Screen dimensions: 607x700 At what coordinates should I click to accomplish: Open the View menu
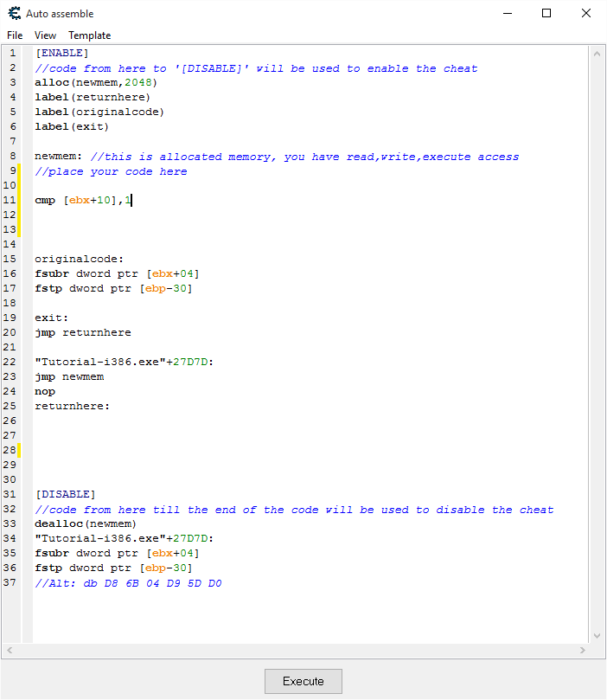pyautogui.click(x=45, y=35)
